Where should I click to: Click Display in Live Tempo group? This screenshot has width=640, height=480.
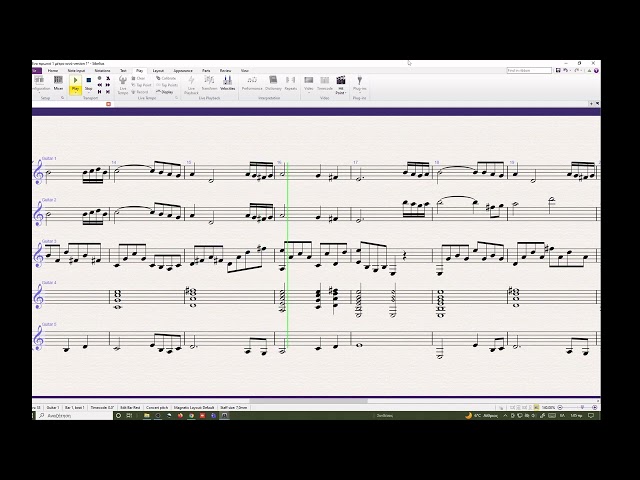[165, 92]
